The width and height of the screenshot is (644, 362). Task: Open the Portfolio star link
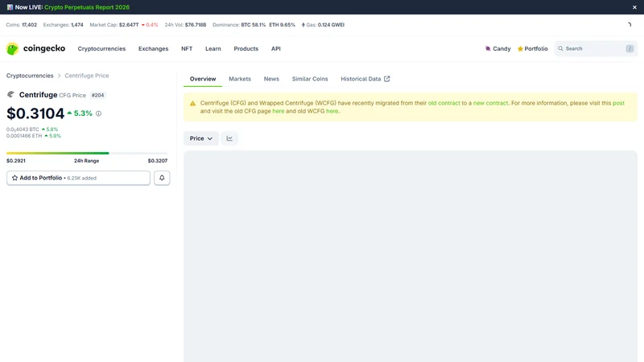coord(532,48)
